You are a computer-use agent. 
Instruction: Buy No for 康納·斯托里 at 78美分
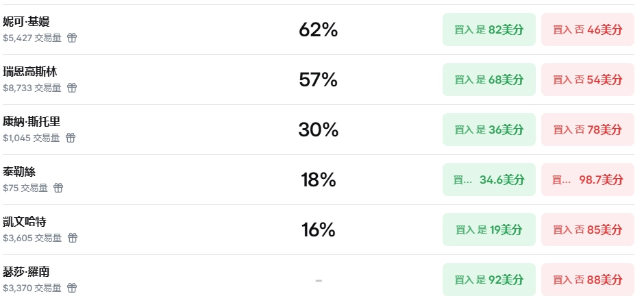[588, 130]
